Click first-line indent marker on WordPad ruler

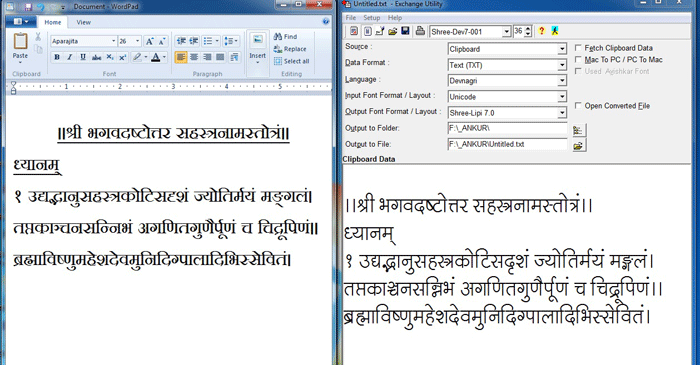[x=13, y=84]
